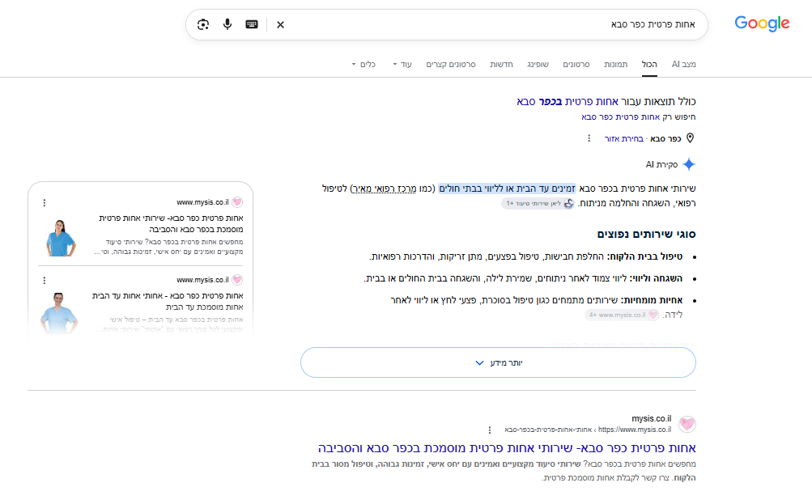The height and width of the screenshot is (504, 812).
Task: Start voice search with the microphone
Action: (227, 24)
